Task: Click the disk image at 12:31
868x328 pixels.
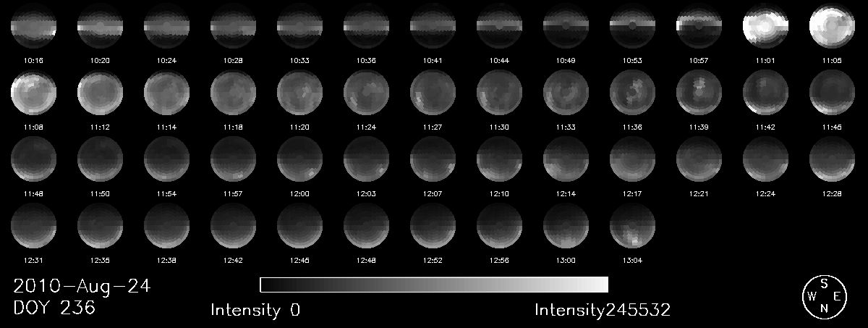Action: coord(34,227)
